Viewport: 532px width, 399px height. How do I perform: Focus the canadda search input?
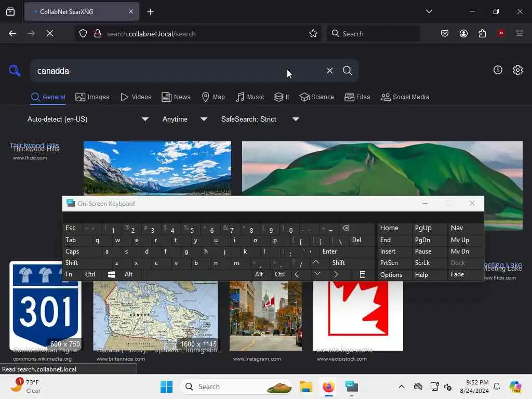[177, 71]
